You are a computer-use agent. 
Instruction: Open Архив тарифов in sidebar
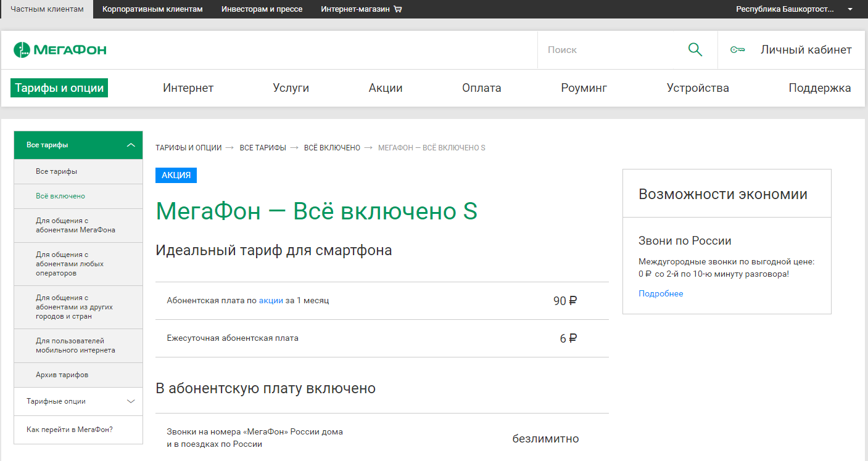coord(78,375)
